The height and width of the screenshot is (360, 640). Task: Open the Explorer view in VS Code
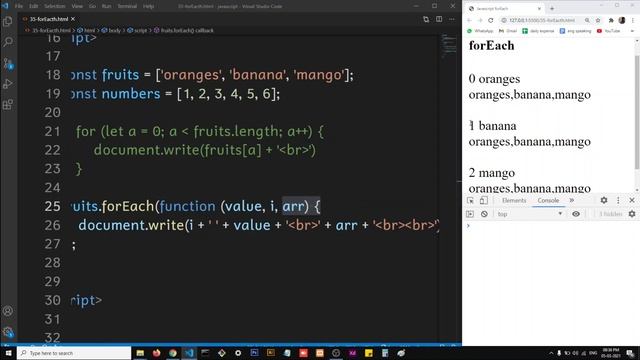tap(8, 21)
